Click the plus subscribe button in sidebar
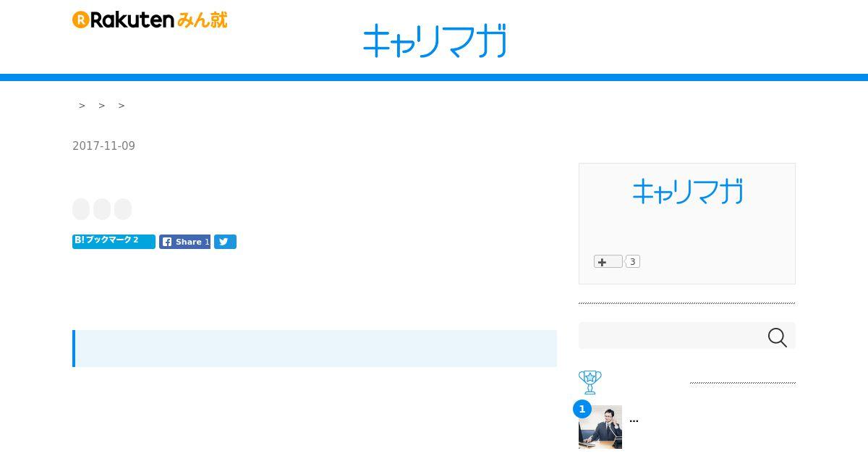The image size is (868, 456). tap(608, 261)
